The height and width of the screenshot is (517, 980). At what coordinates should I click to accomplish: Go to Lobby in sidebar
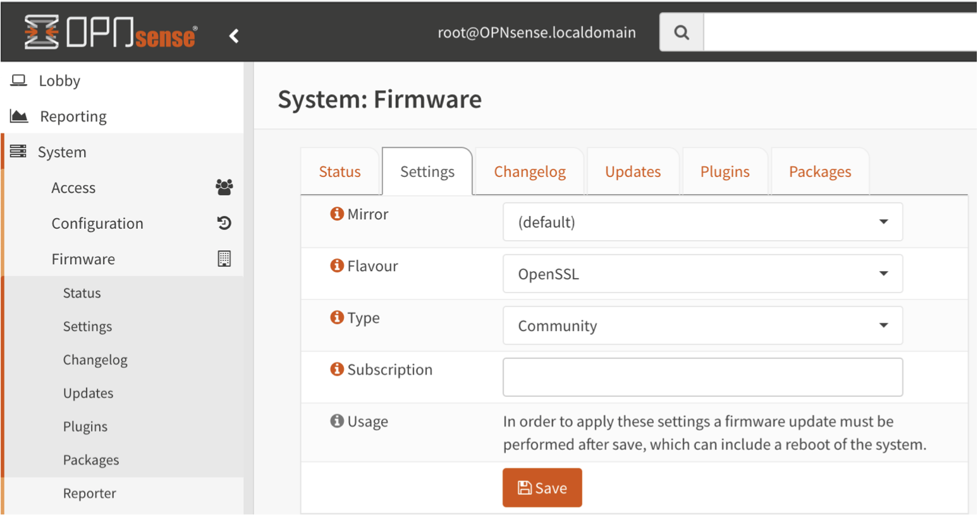click(59, 81)
